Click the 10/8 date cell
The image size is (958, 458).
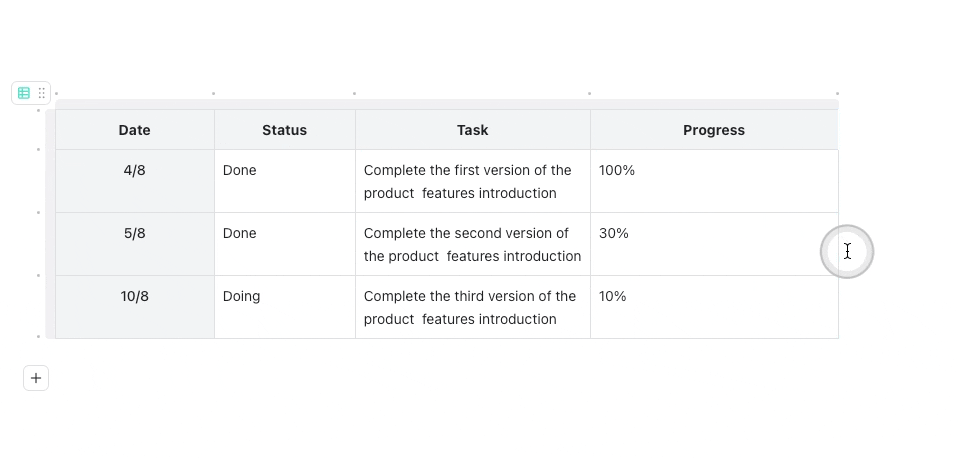point(134,307)
